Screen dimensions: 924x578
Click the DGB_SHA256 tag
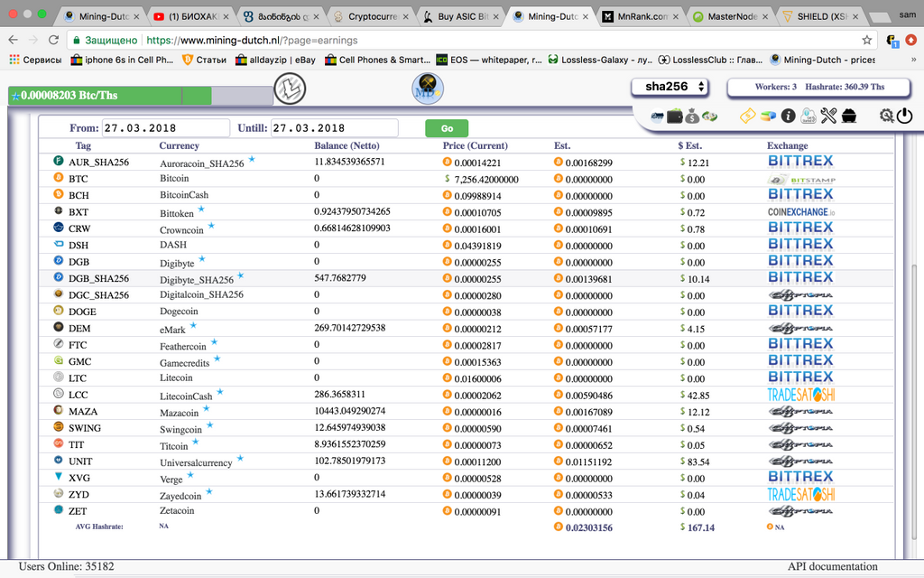point(98,278)
